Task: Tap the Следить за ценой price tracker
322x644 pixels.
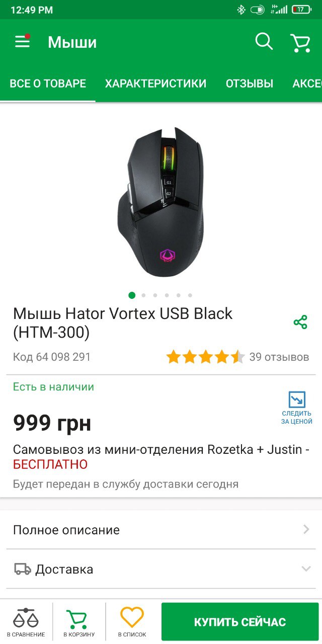Action: (297, 408)
